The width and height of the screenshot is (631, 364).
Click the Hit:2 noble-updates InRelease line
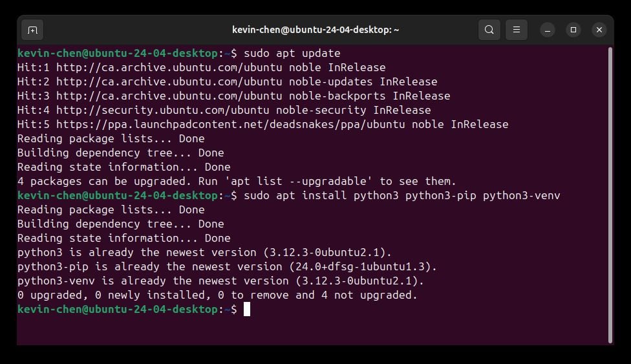228,81
